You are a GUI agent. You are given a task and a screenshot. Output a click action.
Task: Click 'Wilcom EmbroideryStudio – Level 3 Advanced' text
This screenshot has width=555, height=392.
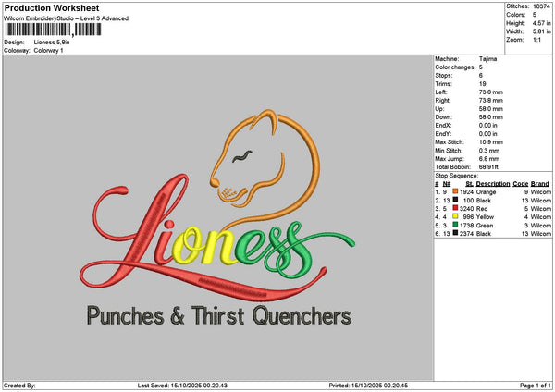point(66,18)
